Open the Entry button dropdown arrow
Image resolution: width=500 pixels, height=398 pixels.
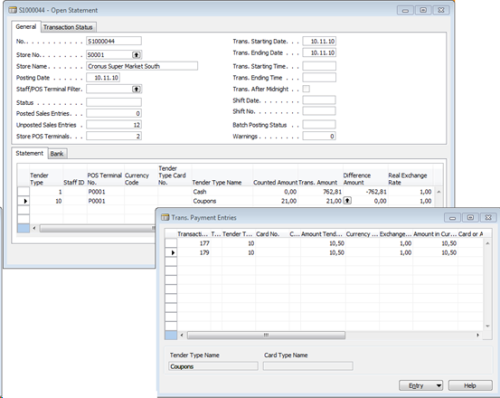coord(439,385)
